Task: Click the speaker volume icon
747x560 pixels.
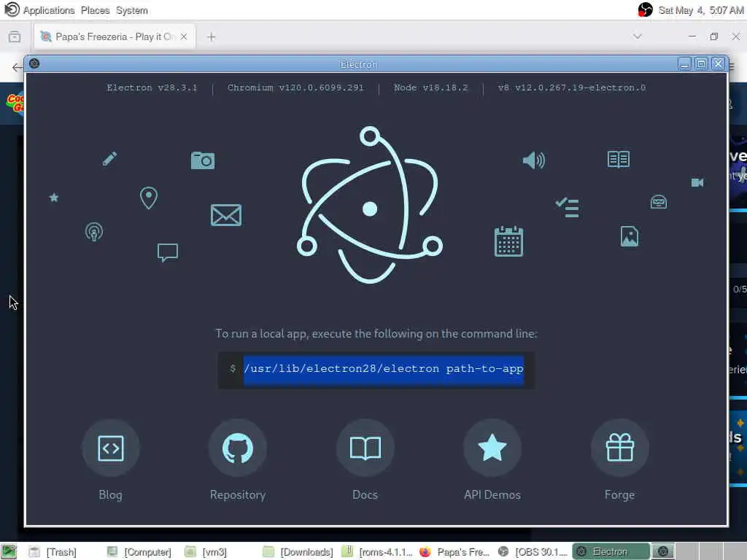Action: pyautogui.click(x=533, y=160)
